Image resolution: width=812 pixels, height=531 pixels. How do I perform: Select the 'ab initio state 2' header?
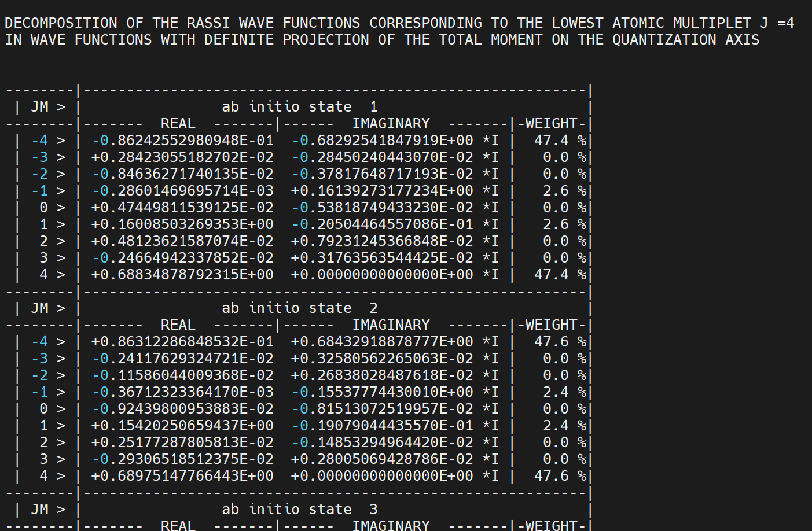[299, 308]
